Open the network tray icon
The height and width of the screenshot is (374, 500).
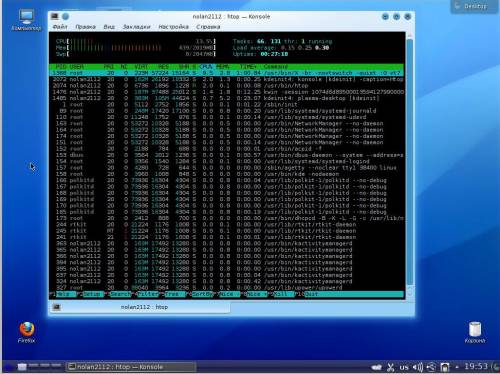[431, 367]
